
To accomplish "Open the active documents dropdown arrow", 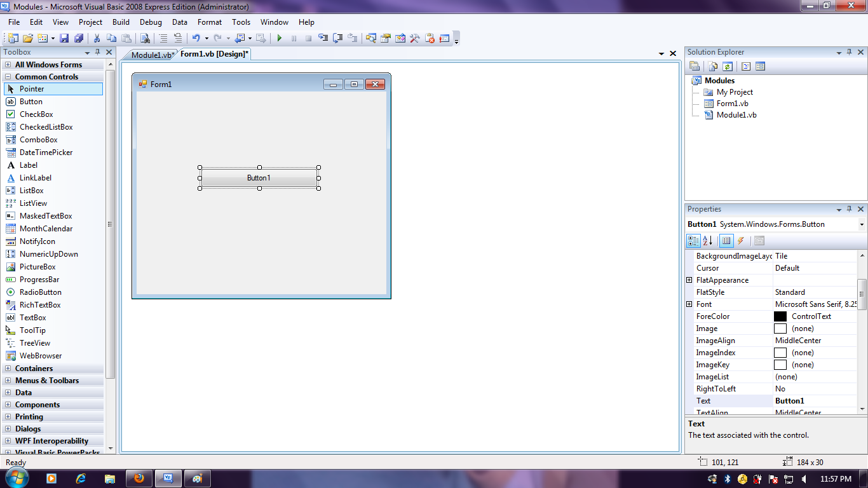I will (661, 54).
